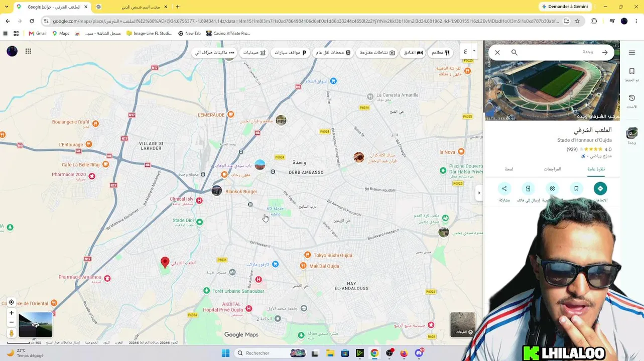Viewport: 644px width, 361px height.
Task: Open File Explorer from the taskbar
Action: pos(330,353)
